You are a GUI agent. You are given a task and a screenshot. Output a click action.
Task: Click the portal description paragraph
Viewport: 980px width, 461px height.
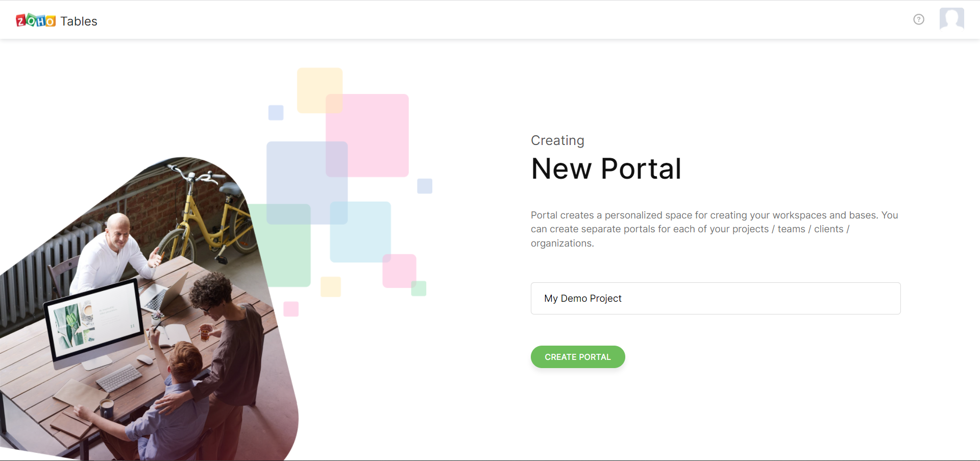pos(715,229)
